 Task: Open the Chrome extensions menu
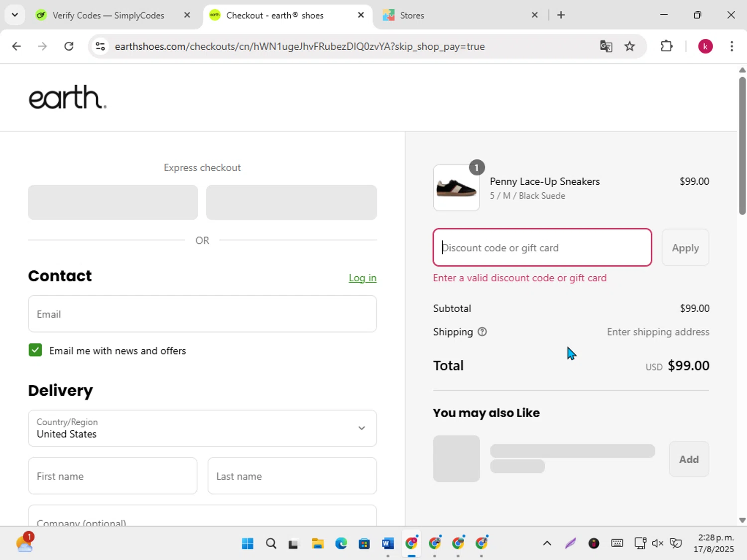click(x=666, y=46)
